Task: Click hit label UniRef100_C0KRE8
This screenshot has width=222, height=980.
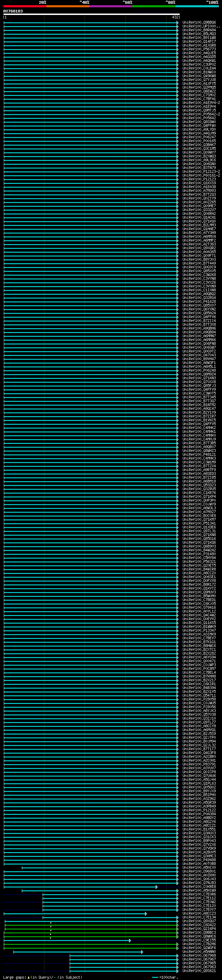Action: tap(199, 886)
